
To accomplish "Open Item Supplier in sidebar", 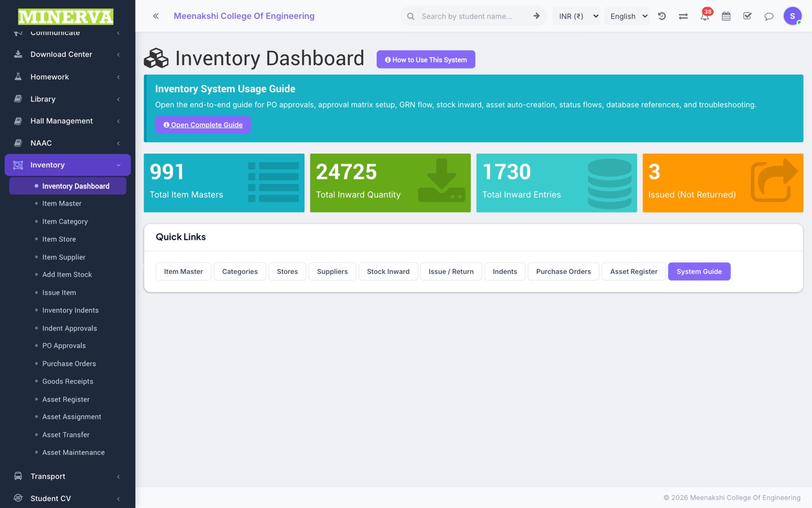I will pos(64,257).
